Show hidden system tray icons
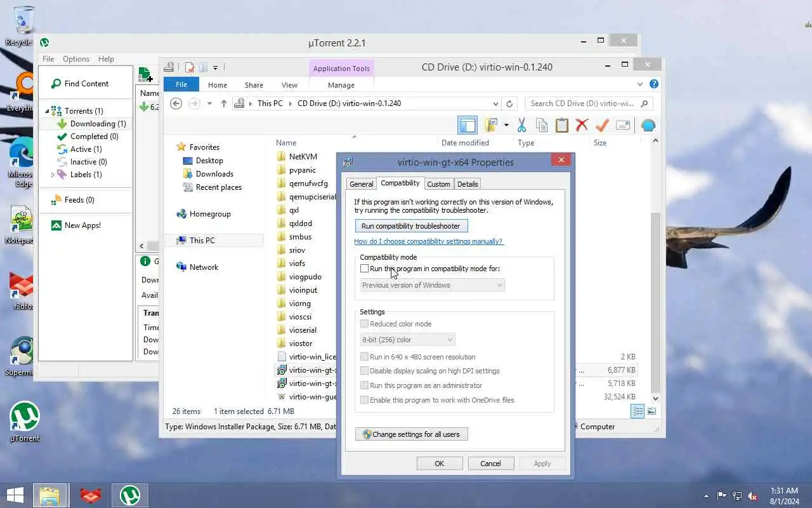Image resolution: width=812 pixels, height=508 pixels. click(x=706, y=496)
